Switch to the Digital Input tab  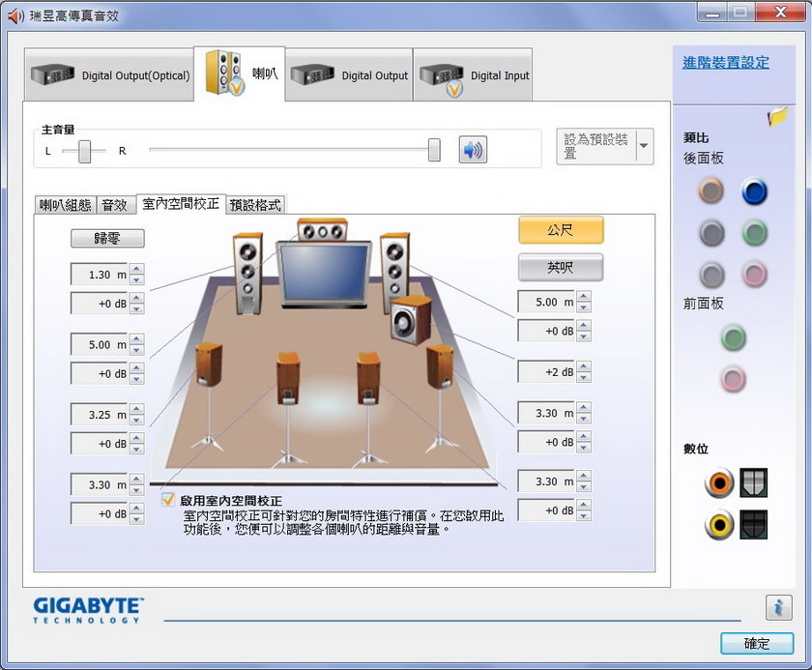coord(473,75)
